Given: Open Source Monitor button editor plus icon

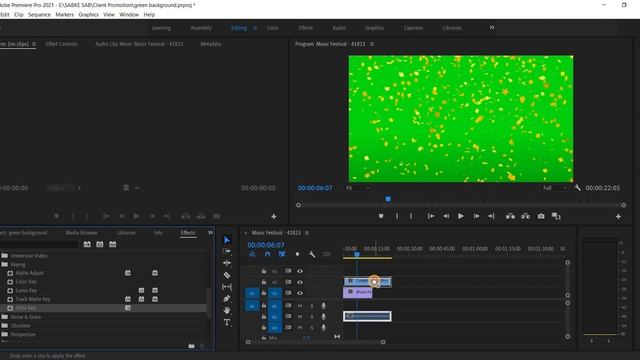Looking at the screenshot, I should click(x=274, y=216).
